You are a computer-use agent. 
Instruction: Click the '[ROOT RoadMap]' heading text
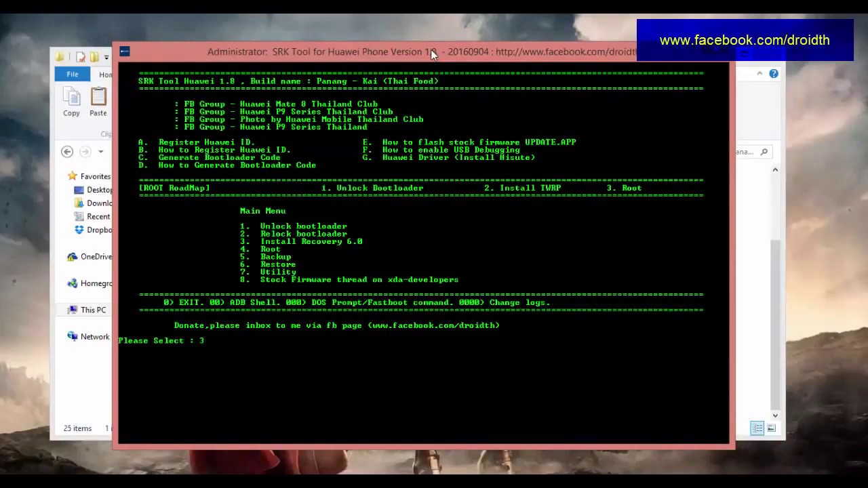pyautogui.click(x=174, y=188)
